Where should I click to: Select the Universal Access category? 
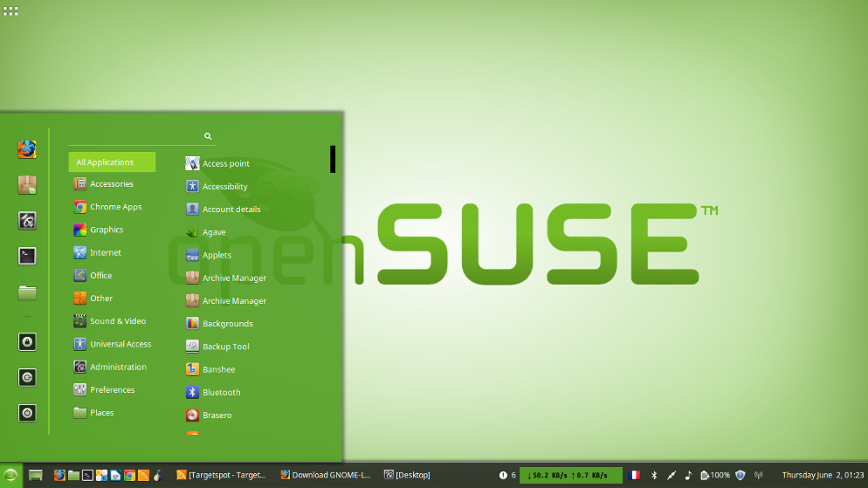pos(112,344)
